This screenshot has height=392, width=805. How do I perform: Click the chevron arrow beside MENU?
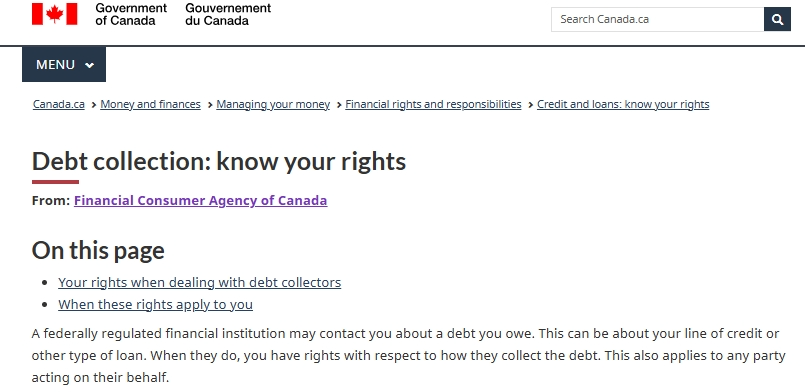click(x=89, y=65)
